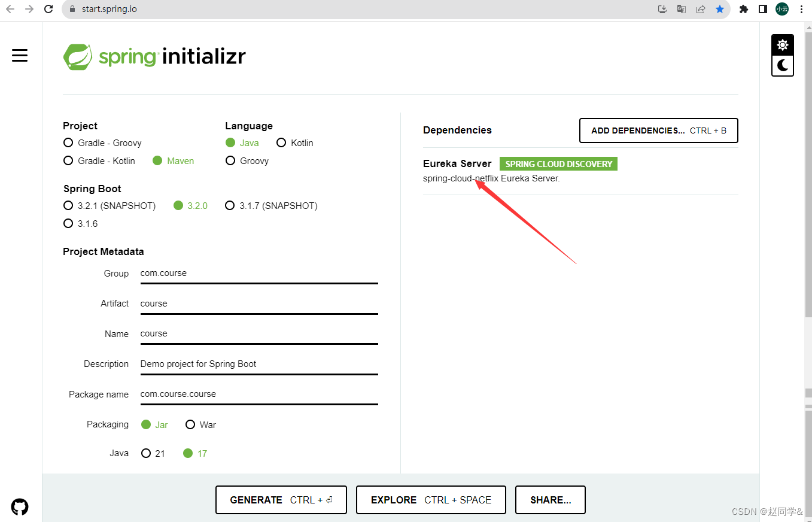Edit the Package name field
The width and height of the screenshot is (812, 522).
(x=259, y=394)
